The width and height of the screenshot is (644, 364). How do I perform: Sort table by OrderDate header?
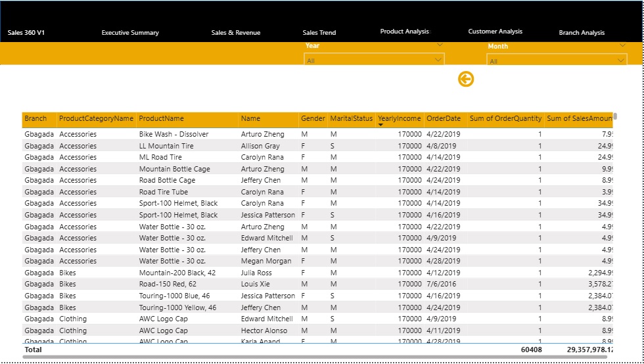[x=444, y=119]
